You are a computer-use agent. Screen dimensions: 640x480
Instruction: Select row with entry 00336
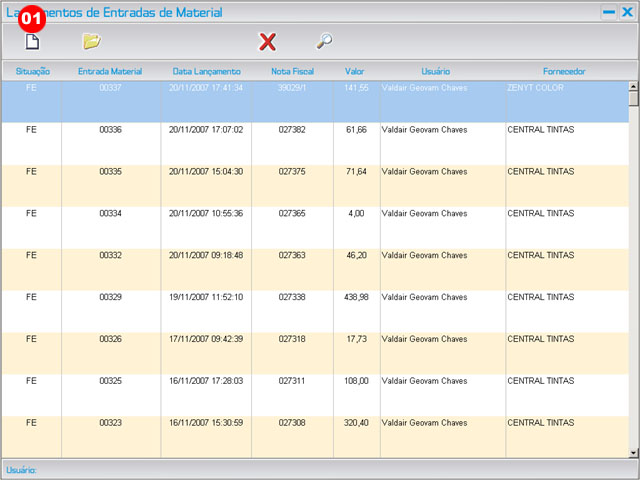[110, 130]
